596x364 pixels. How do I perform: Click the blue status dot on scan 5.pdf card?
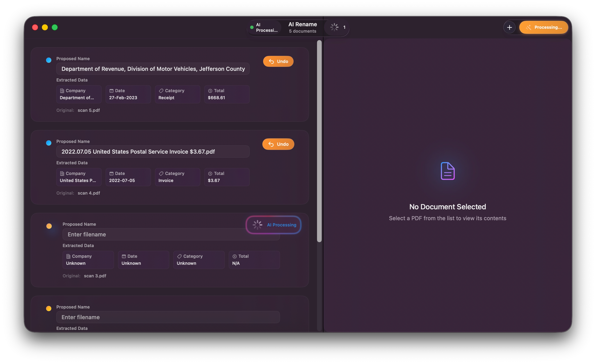pos(49,60)
